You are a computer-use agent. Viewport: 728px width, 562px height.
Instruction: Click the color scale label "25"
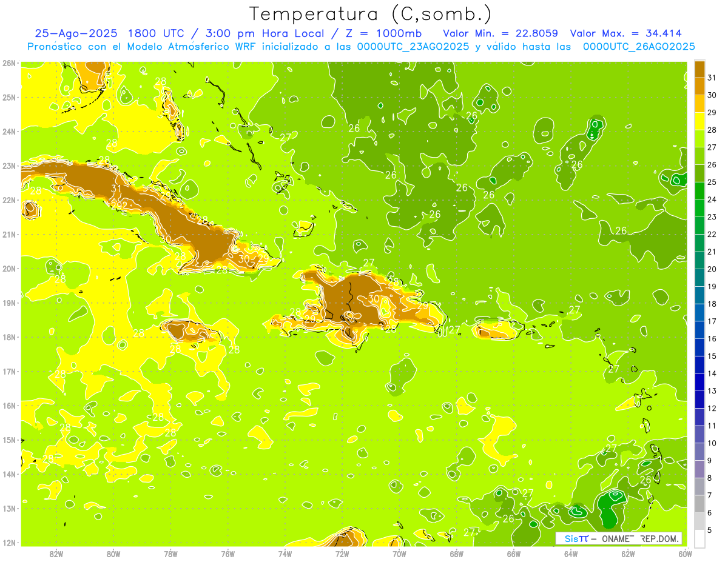tap(712, 181)
